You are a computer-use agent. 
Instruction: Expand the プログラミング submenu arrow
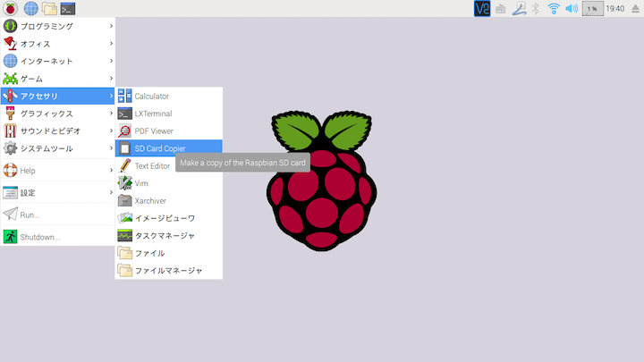click(x=111, y=26)
